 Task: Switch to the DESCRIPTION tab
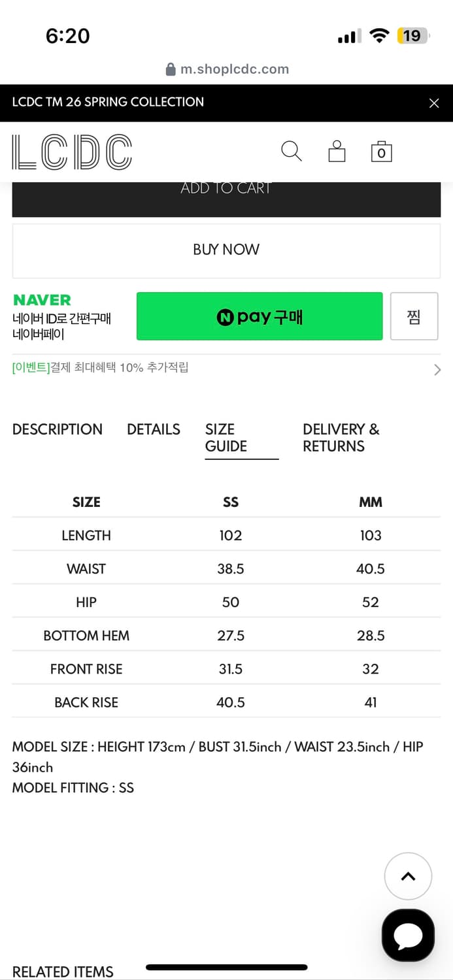57,429
